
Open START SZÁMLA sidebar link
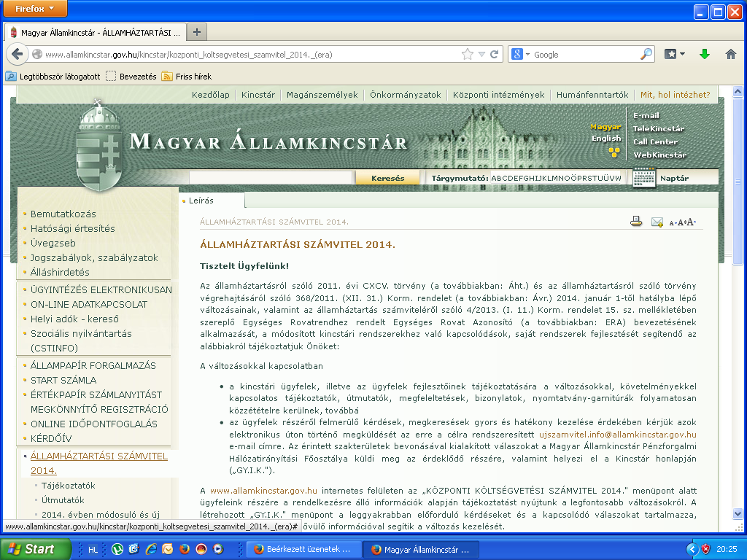pyautogui.click(x=63, y=380)
